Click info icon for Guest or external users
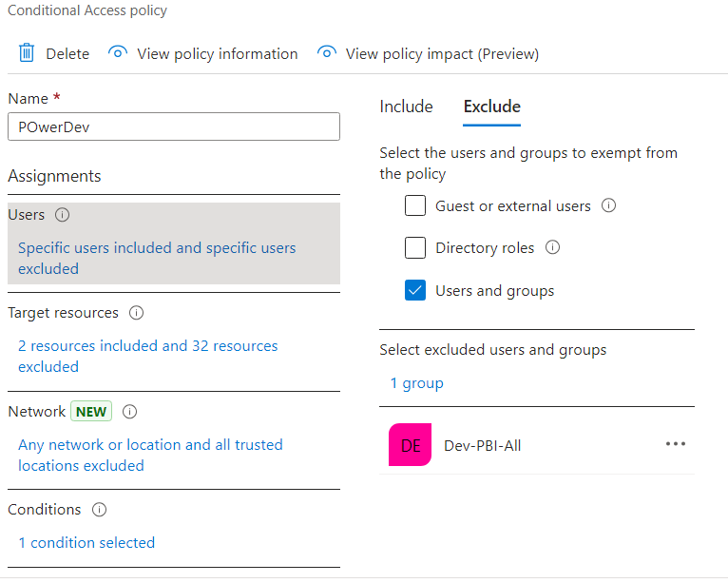This screenshot has height=583, width=728. (x=609, y=205)
